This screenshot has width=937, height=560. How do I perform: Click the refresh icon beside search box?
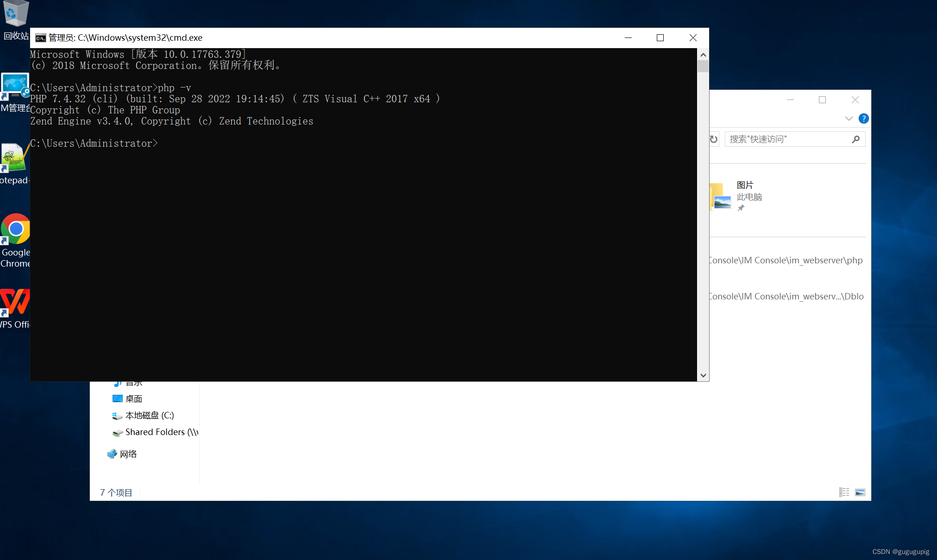[x=714, y=139]
